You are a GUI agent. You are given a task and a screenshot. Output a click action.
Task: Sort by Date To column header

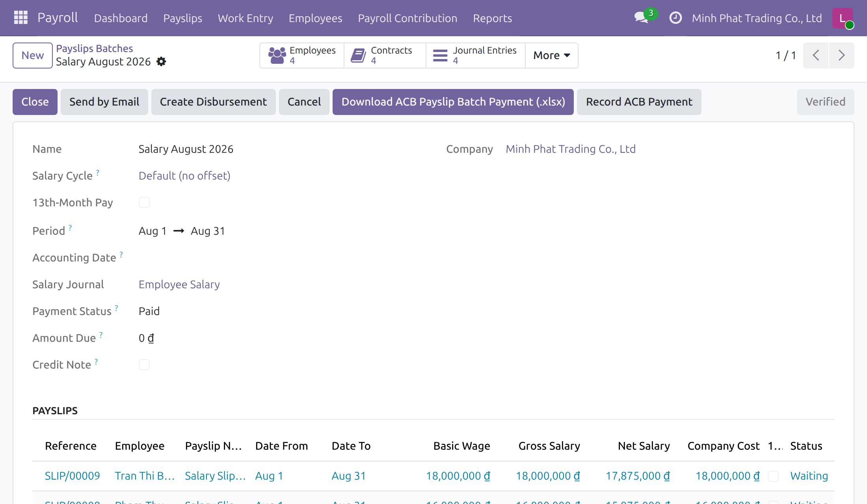(x=351, y=446)
